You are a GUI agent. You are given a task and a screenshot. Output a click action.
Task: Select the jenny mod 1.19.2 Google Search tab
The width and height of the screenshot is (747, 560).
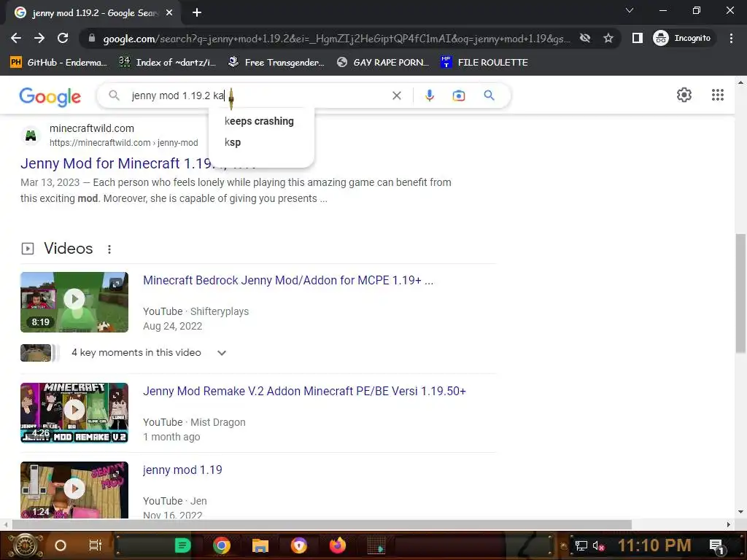(x=93, y=13)
